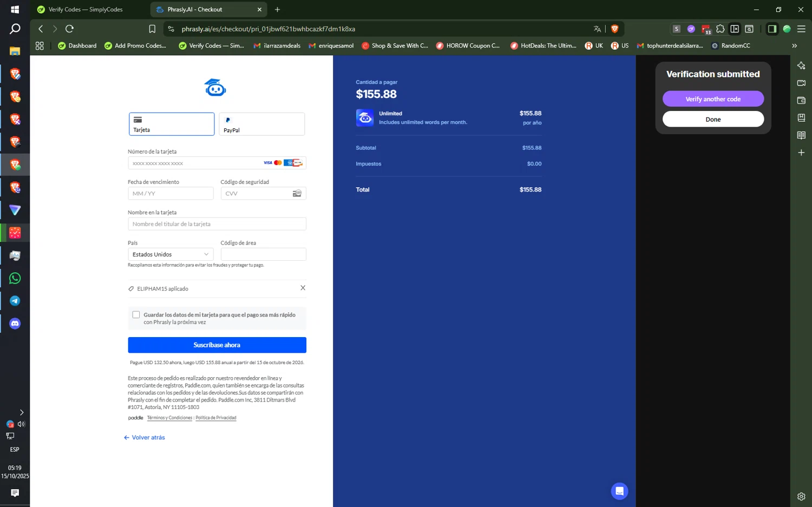Open Telegram from the taskbar

click(x=15, y=301)
